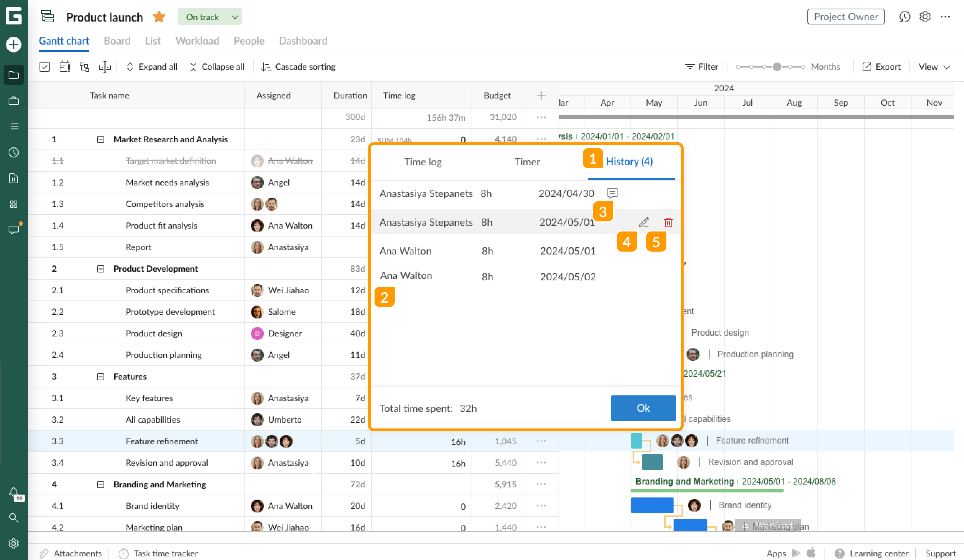
Task: Select the Time log tab in popup
Action: (423, 162)
